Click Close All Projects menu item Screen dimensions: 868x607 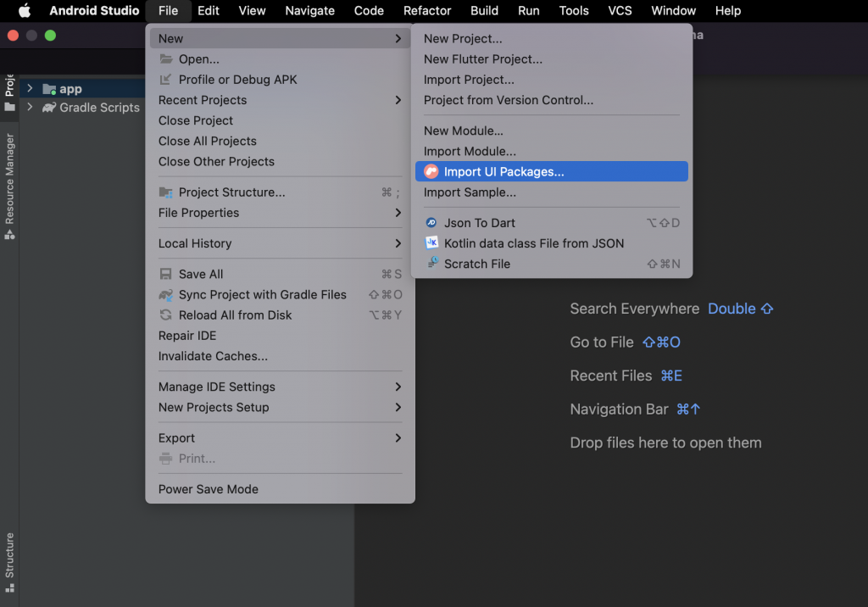point(280,142)
